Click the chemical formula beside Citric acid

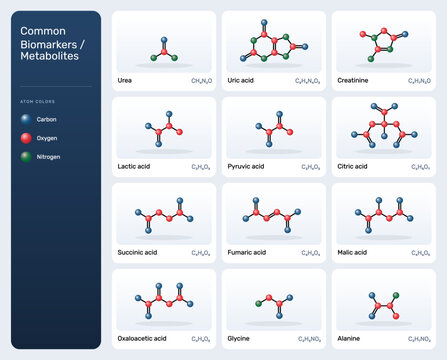point(421,167)
